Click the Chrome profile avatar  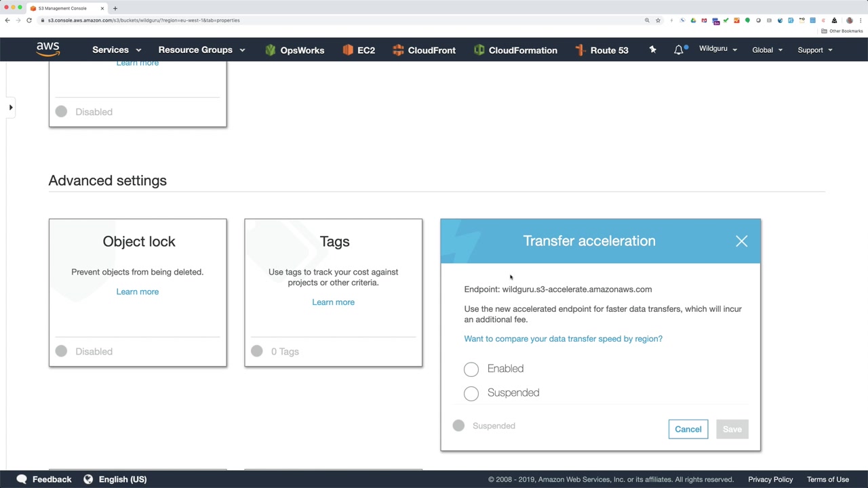[x=849, y=20]
